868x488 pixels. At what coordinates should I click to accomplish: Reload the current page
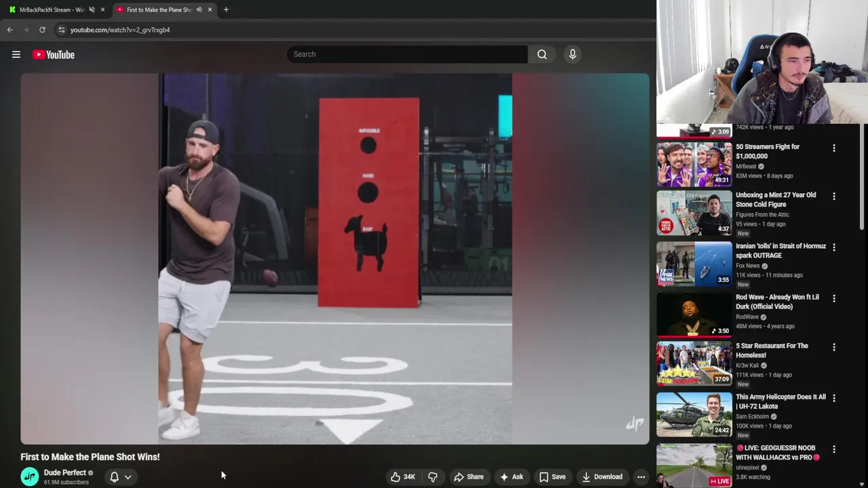(x=42, y=30)
